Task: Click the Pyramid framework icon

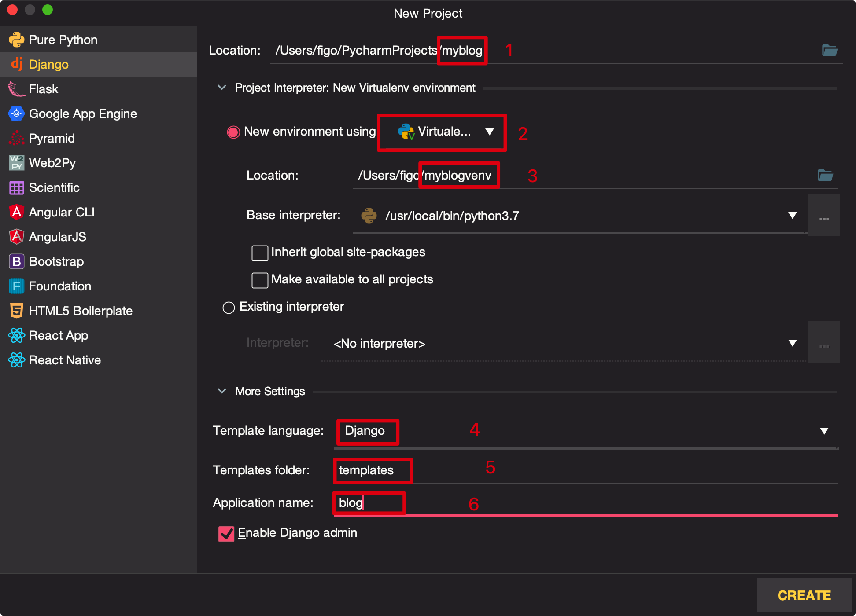Action: tap(16, 138)
